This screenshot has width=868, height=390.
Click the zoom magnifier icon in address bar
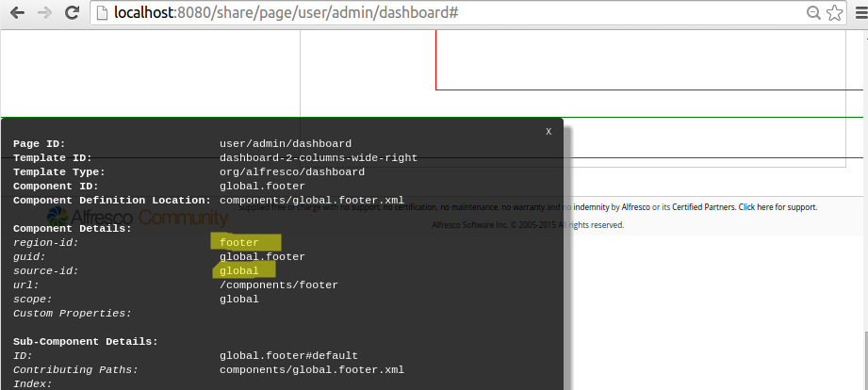(x=813, y=13)
